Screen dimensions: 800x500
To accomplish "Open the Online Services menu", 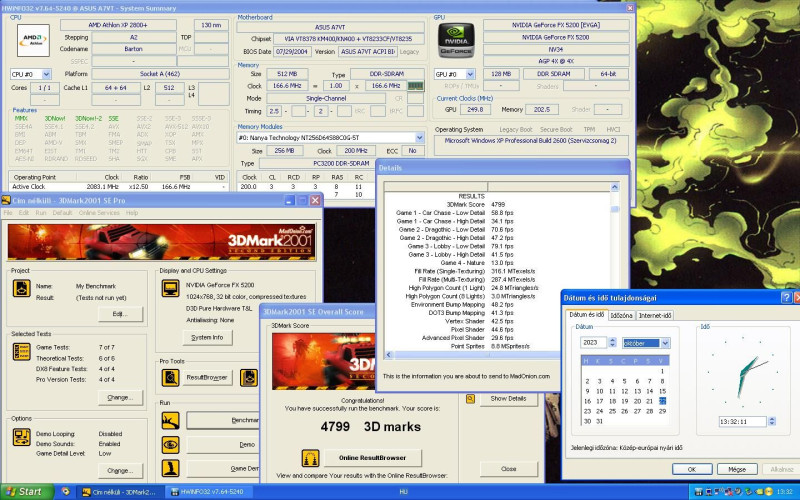I will pyautogui.click(x=99, y=213).
